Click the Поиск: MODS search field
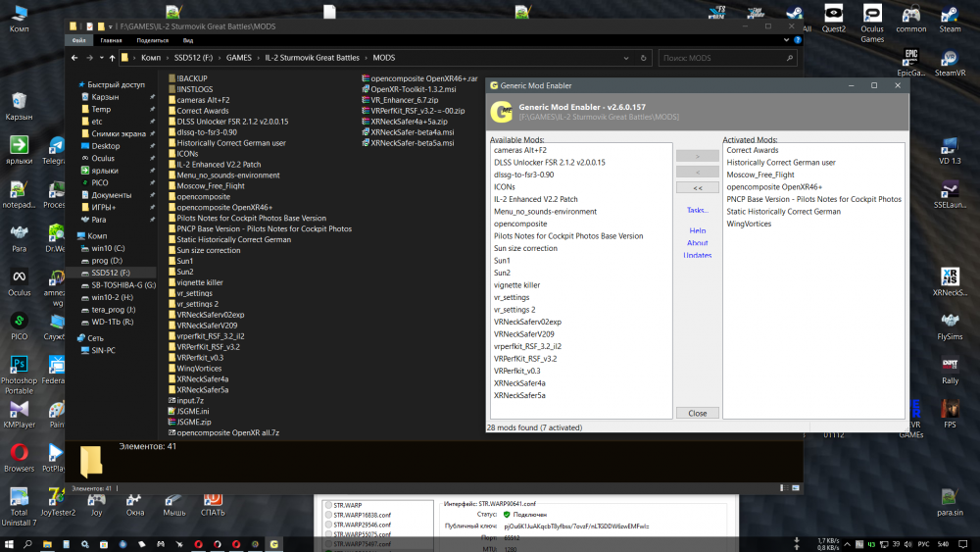 [725, 58]
